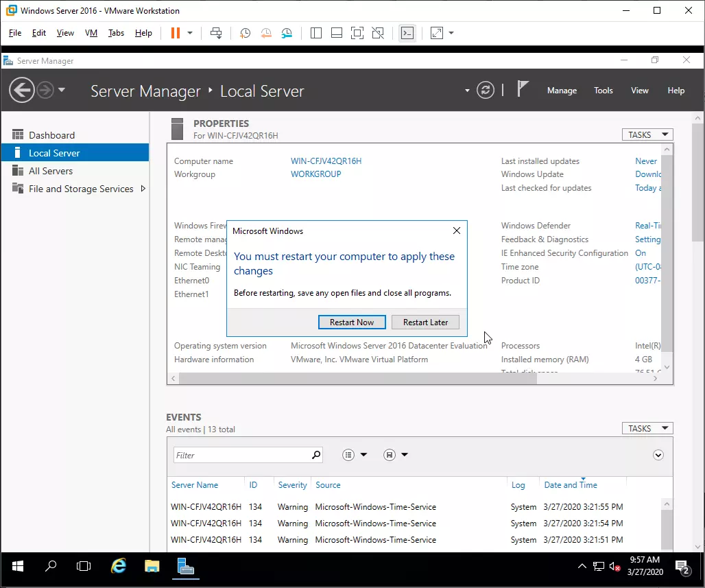
Task: Select event row dated 3/27/2020 3:21:55 PM
Action: 414,507
